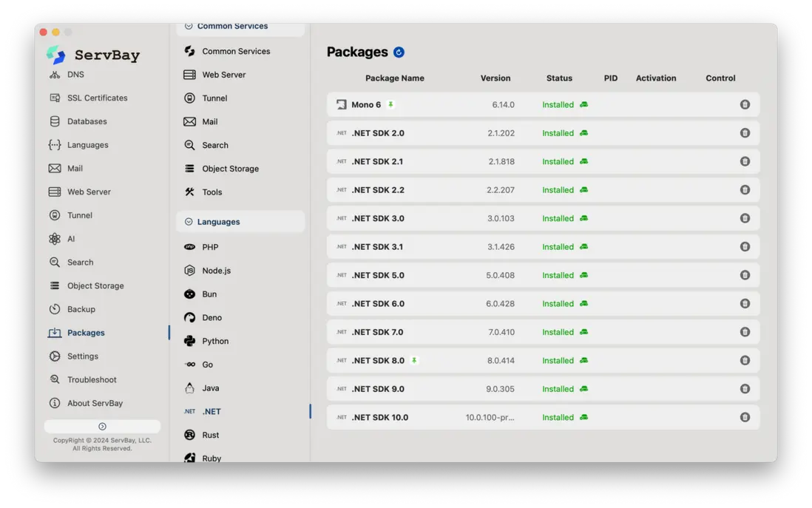
Task: Click the green status icon for Mono 6
Action: tap(583, 104)
